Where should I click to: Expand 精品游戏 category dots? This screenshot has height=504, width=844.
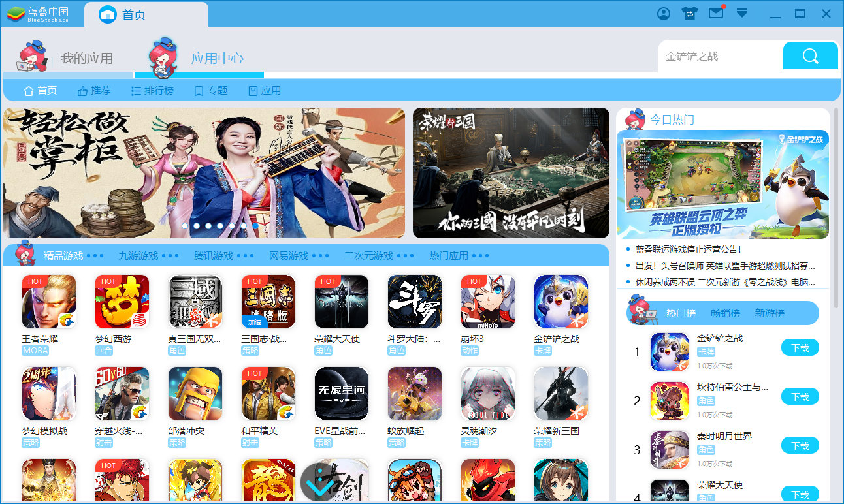click(x=95, y=256)
